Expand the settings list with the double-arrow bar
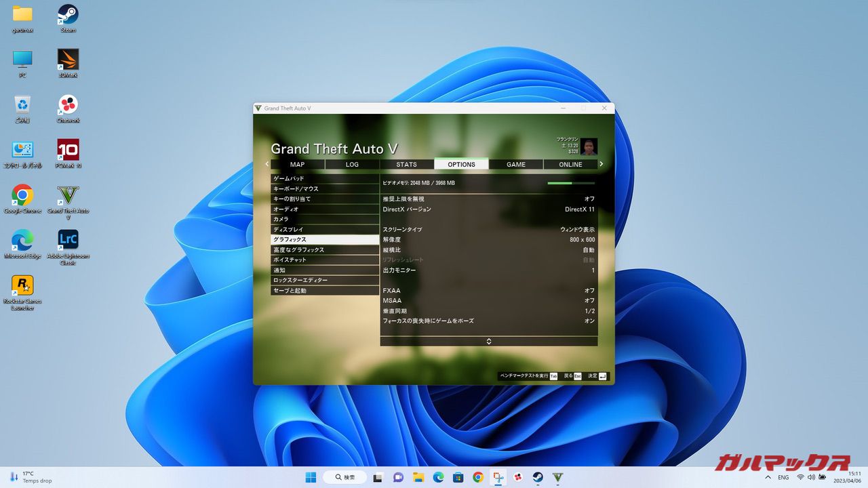Image resolution: width=868 pixels, height=488 pixels. tap(488, 341)
